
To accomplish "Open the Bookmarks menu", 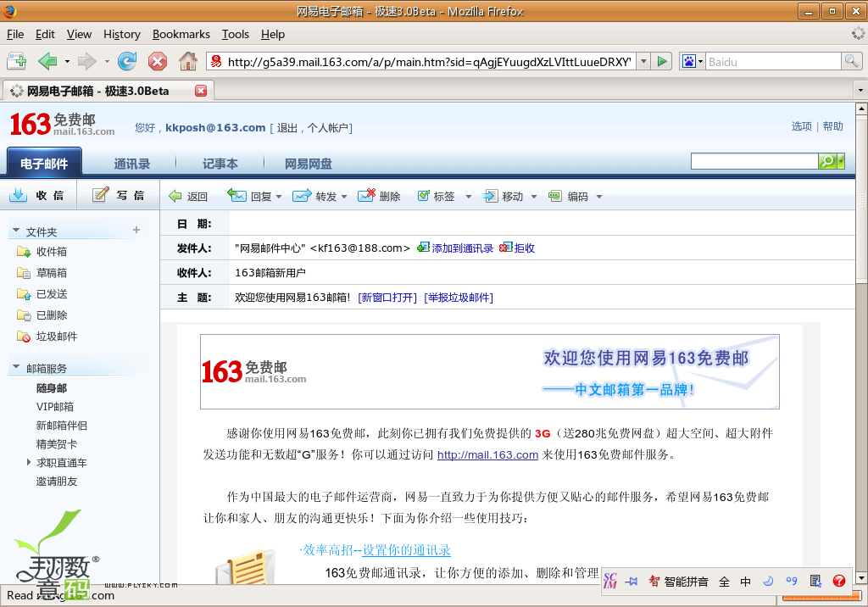I will click(x=181, y=34).
